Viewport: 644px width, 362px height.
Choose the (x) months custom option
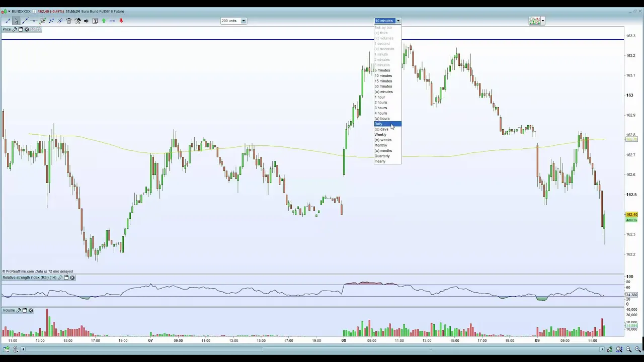coord(387,151)
